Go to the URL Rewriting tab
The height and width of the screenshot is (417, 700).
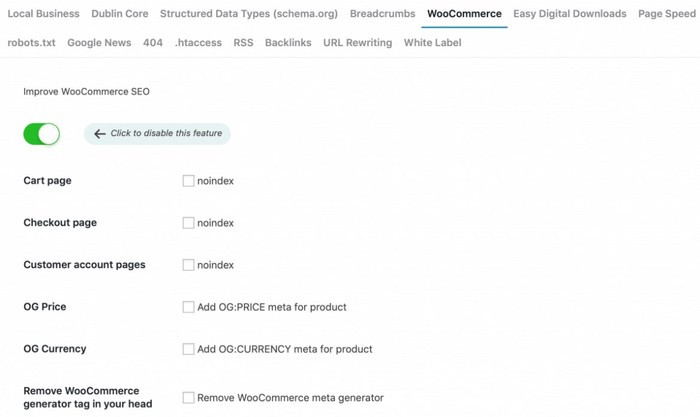click(357, 43)
